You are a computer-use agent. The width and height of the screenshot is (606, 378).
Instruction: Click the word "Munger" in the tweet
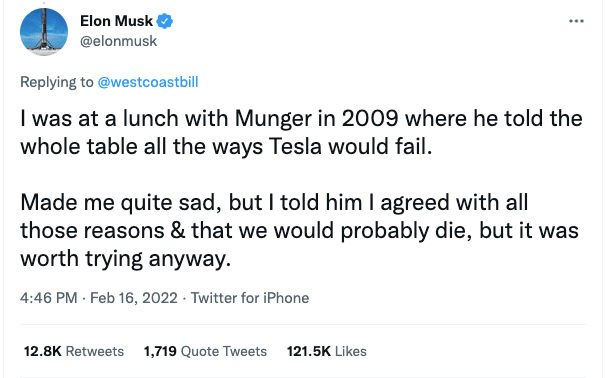click(x=273, y=118)
